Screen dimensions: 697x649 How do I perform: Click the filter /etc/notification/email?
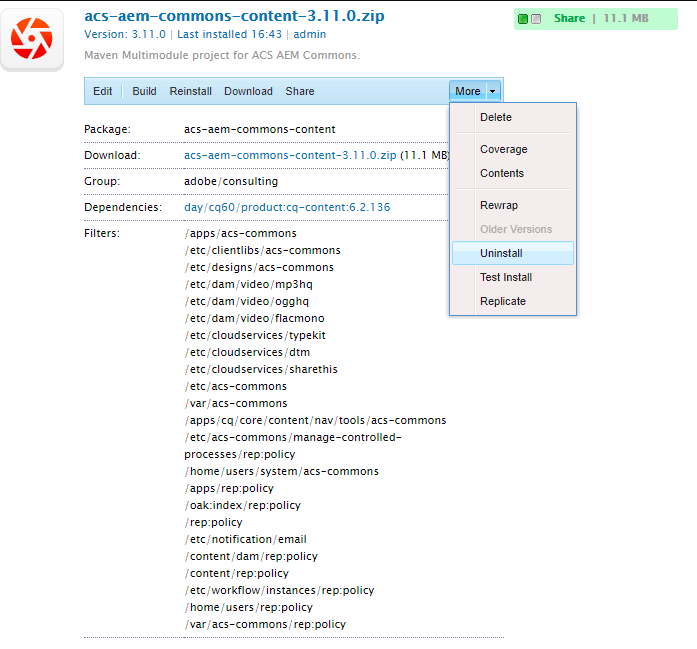click(246, 539)
